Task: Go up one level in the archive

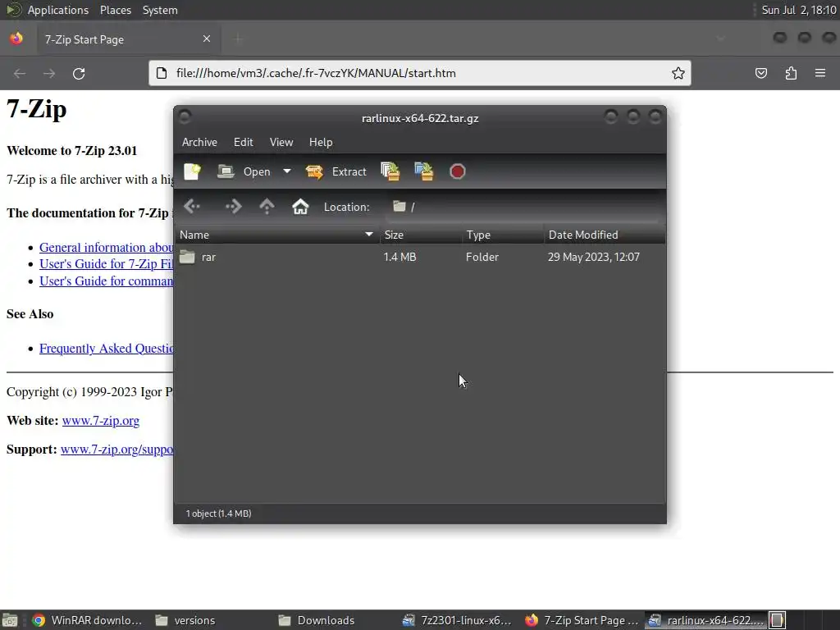Action: [267, 207]
